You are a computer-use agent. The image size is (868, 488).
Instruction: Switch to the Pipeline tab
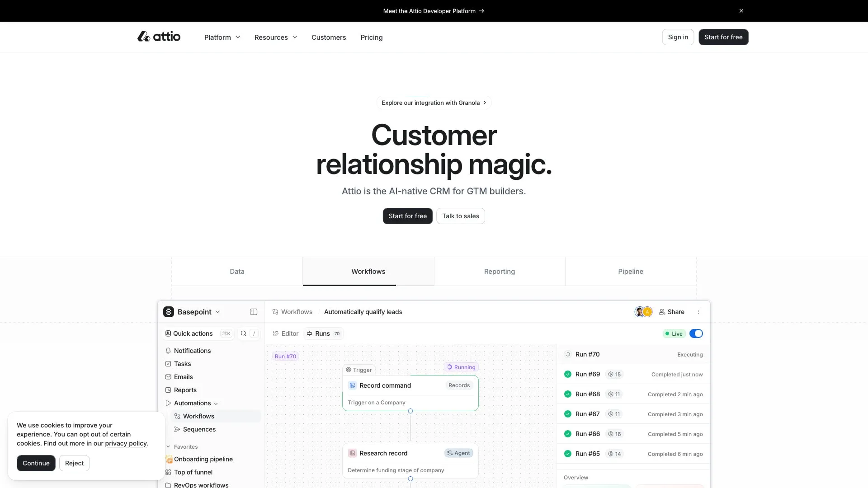pyautogui.click(x=631, y=271)
